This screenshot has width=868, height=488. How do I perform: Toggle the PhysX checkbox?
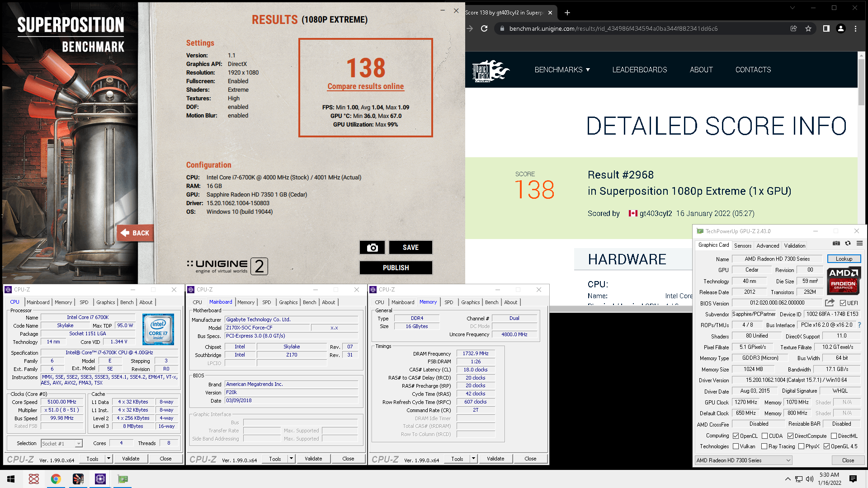(801, 446)
